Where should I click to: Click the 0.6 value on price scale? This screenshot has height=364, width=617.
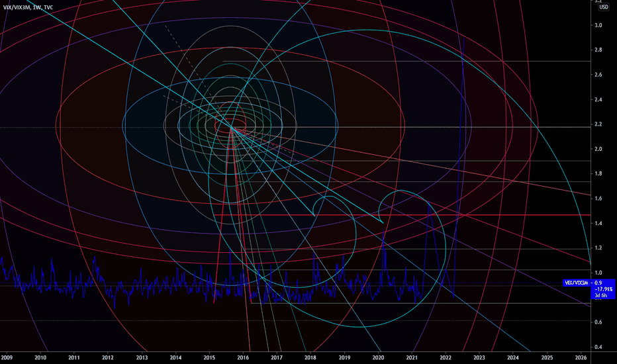[598, 322]
